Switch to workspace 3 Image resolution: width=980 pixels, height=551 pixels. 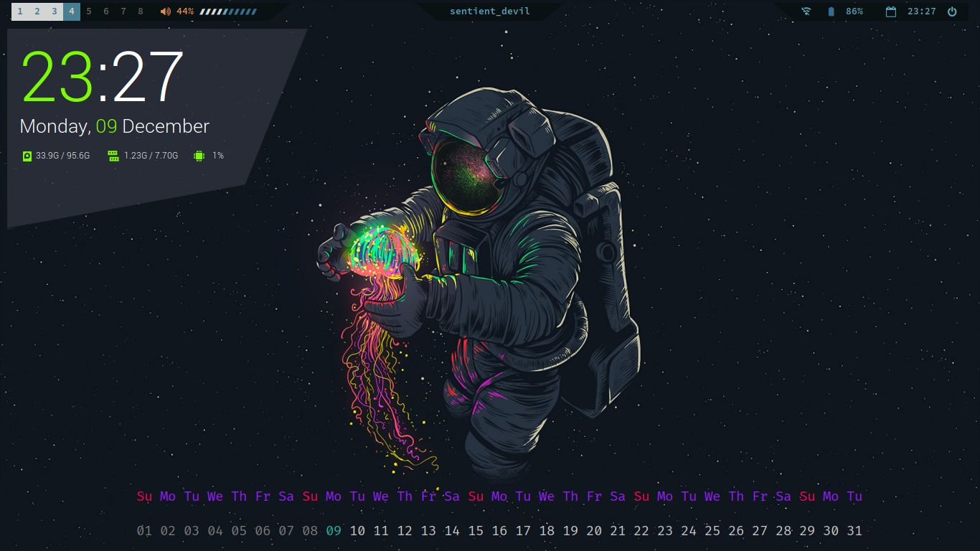(x=55, y=11)
